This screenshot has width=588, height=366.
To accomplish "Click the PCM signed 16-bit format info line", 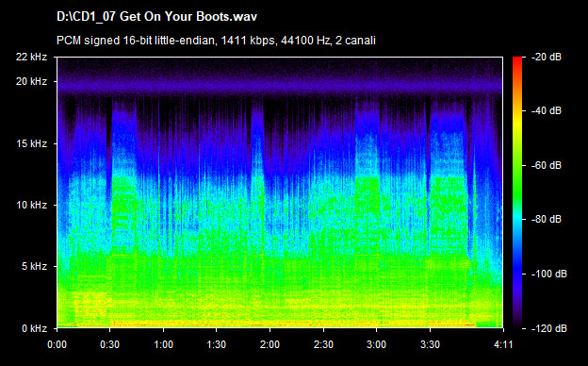I will click(216, 41).
